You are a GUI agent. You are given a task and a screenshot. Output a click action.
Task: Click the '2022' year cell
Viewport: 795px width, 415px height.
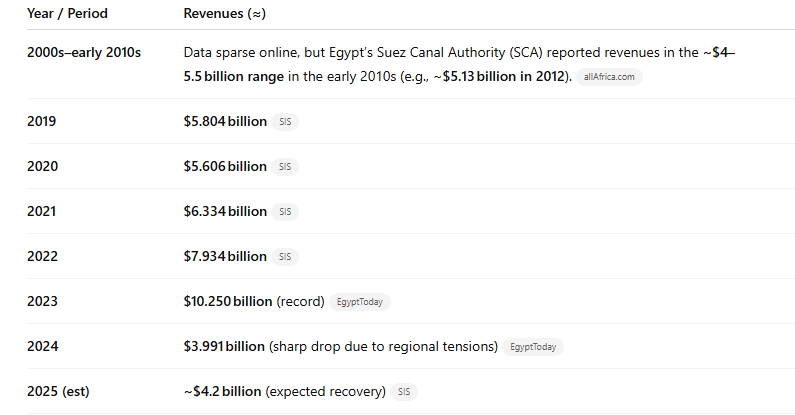[43, 256]
